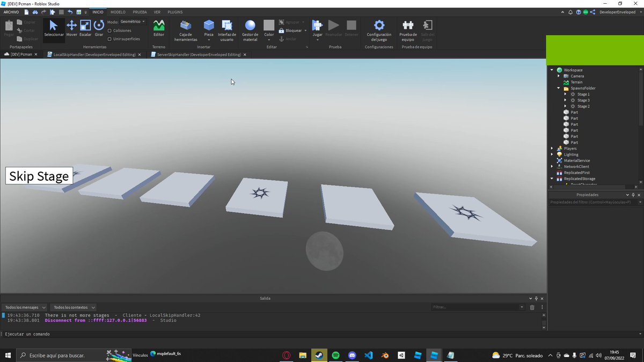The height and width of the screenshot is (362, 644).
Task: Open the LocalSkipHandler script tab
Action: (x=93, y=55)
